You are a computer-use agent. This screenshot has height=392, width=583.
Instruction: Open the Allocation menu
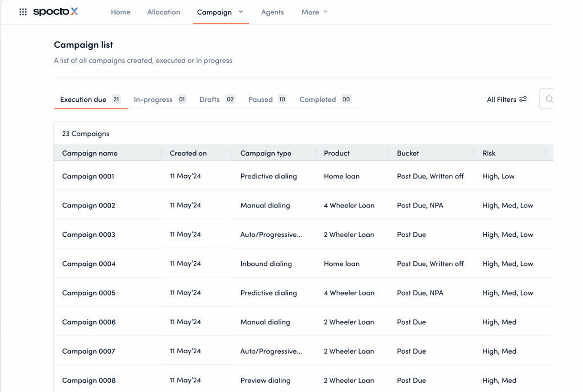(x=164, y=12)
